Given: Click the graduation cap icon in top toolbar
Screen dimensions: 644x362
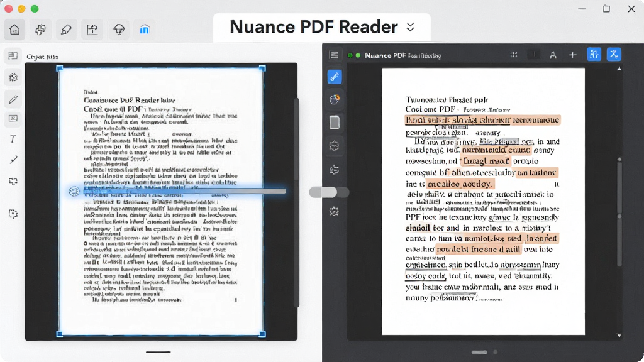Looking at the screenshot, I should pyautogui.click(x=119, y=30).
